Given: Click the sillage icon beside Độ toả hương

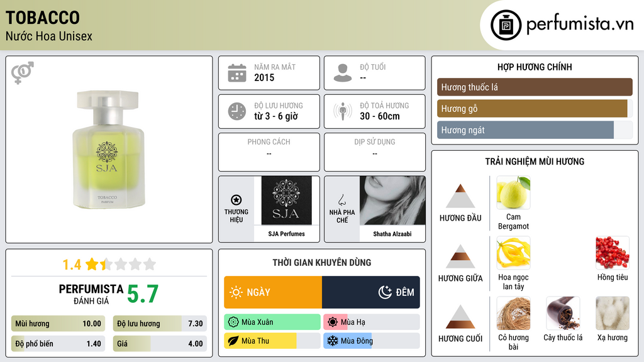Looking at the screenshot, I should point(343,111).
